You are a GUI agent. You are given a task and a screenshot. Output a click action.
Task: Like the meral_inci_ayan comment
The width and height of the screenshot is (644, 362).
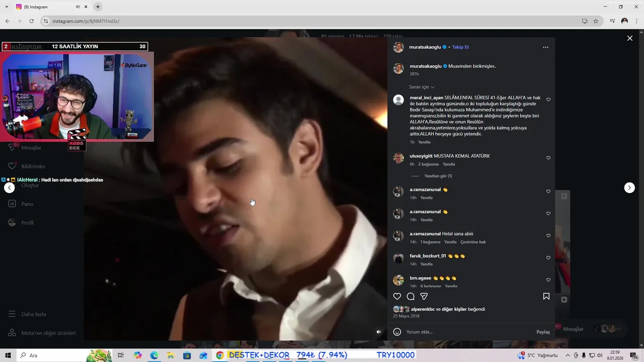tap(548, 100)
